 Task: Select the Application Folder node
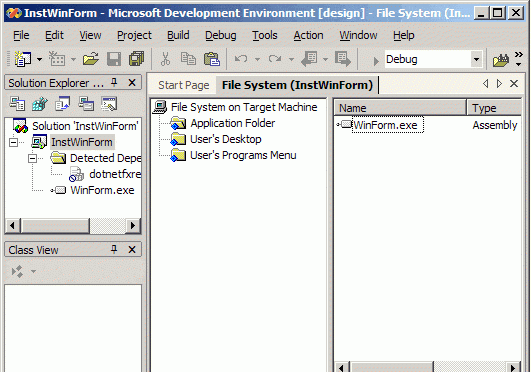[233, 123]
